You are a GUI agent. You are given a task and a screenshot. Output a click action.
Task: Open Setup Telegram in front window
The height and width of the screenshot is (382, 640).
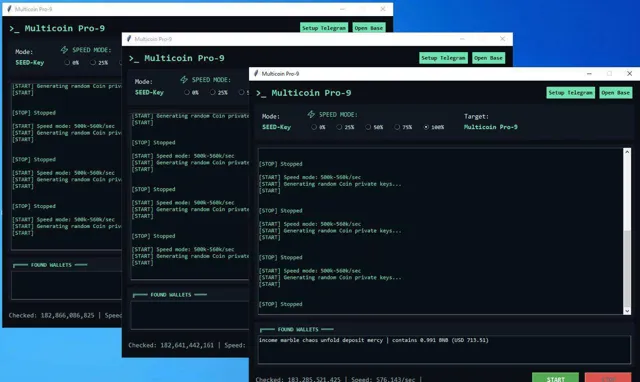tap(570, 93)
